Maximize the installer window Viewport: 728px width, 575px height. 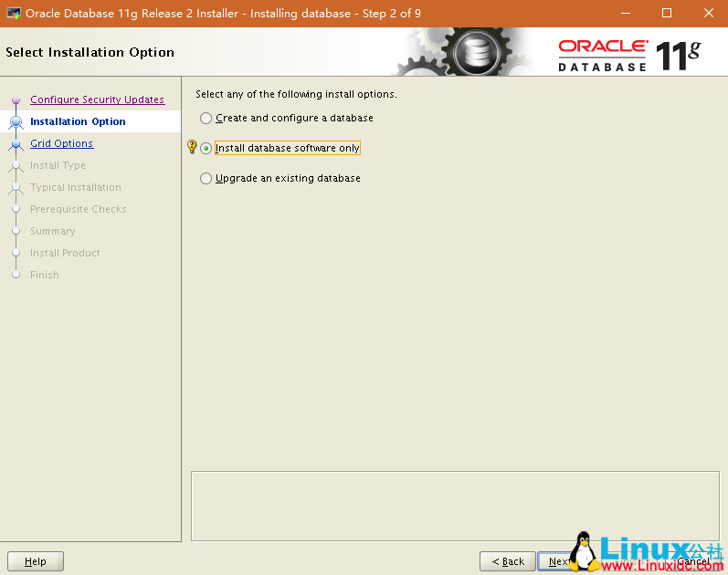coord(667,13)
